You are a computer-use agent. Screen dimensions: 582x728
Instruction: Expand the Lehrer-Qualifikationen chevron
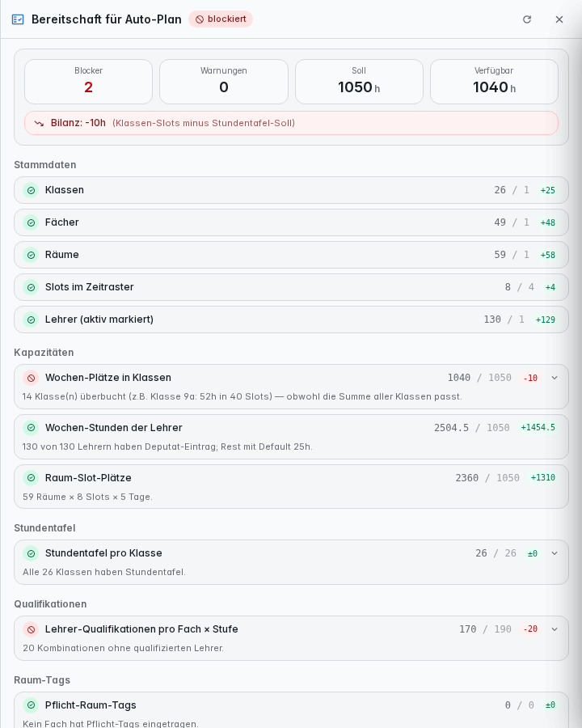coord(555,629)
